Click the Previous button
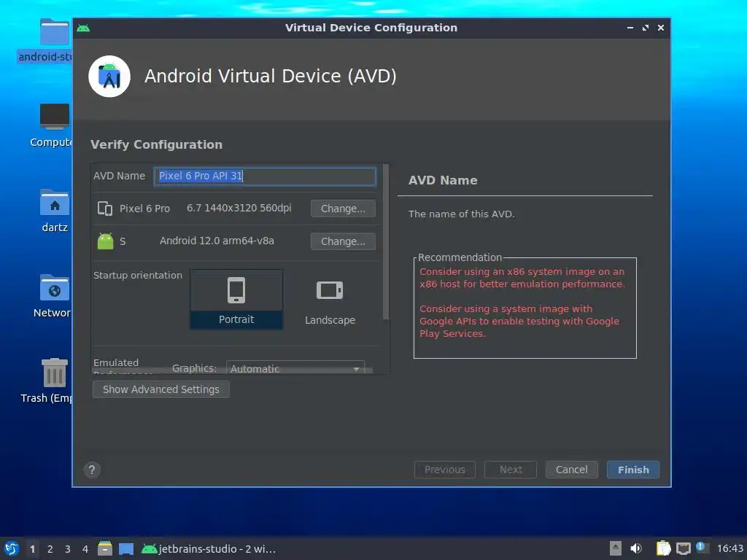This screenshot has height=560, width=747. 445,470
